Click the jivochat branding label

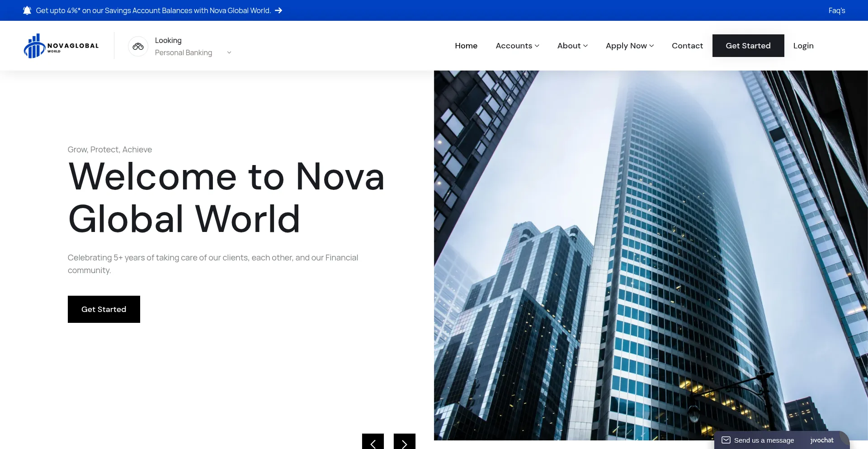click(821, 440)
